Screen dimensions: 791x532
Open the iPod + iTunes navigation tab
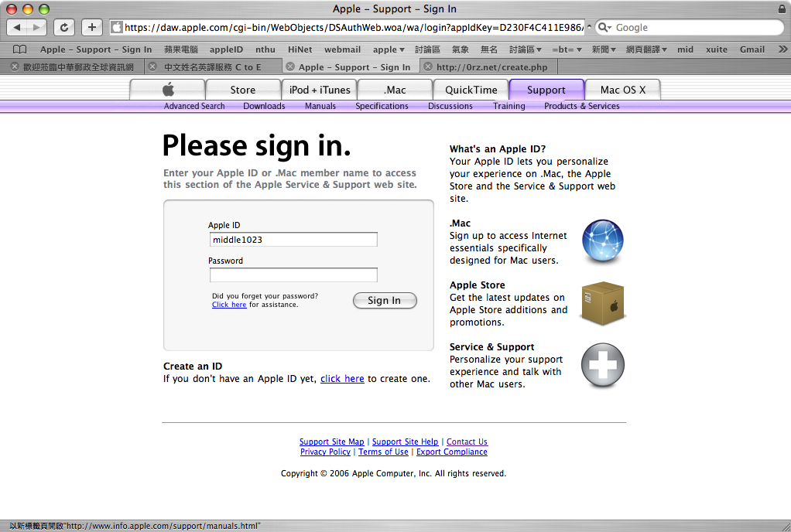pos(320,90)
